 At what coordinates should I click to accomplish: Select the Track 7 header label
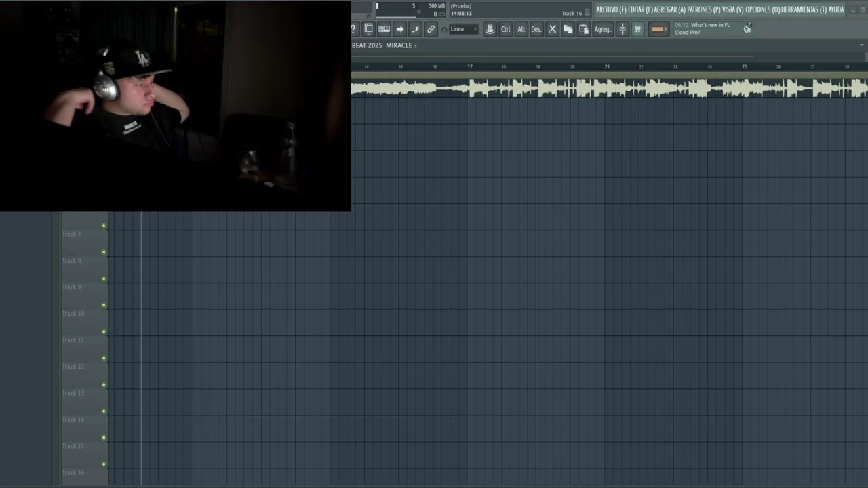coord(71,235)
